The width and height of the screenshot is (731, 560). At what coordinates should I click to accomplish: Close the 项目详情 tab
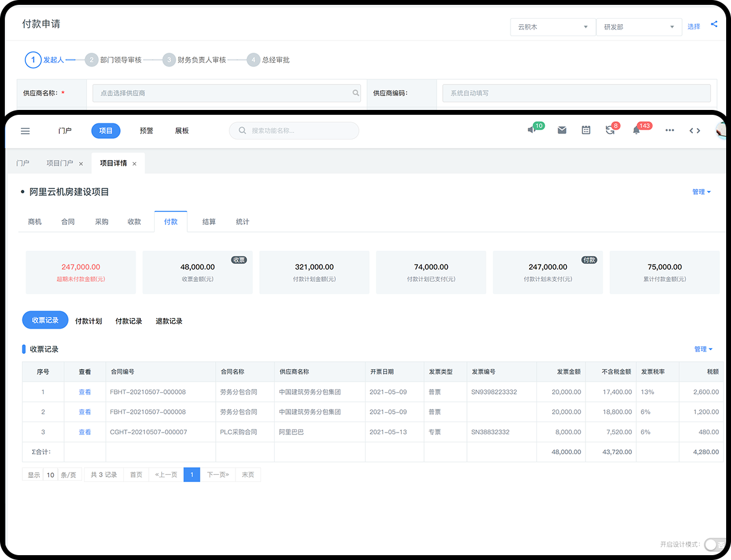click(134, 164)
